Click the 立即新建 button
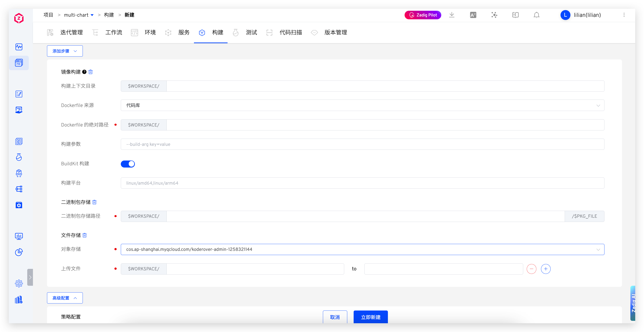644x332 pixels. pyautogui.click(x=371, y=317)
